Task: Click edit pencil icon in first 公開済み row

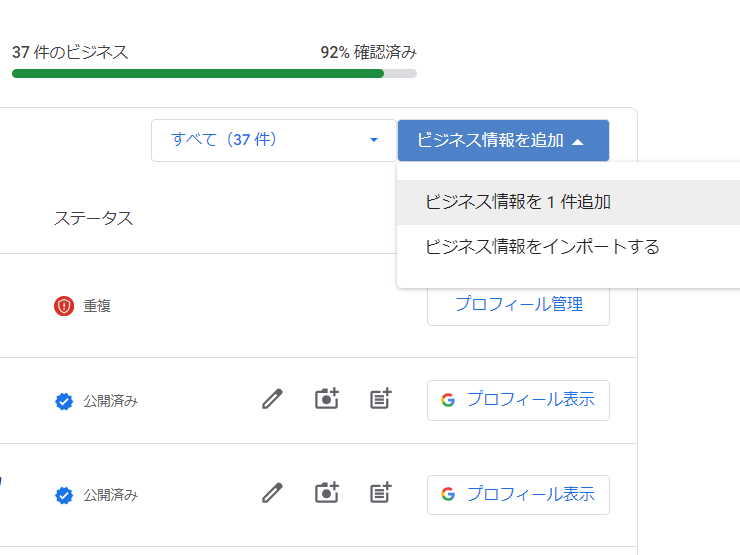Action: (x=272, y=399)
